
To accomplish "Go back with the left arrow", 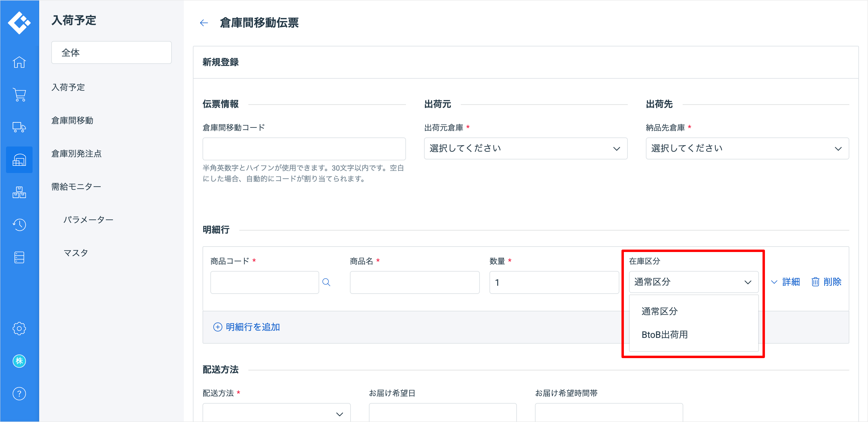I will point(204,23).
